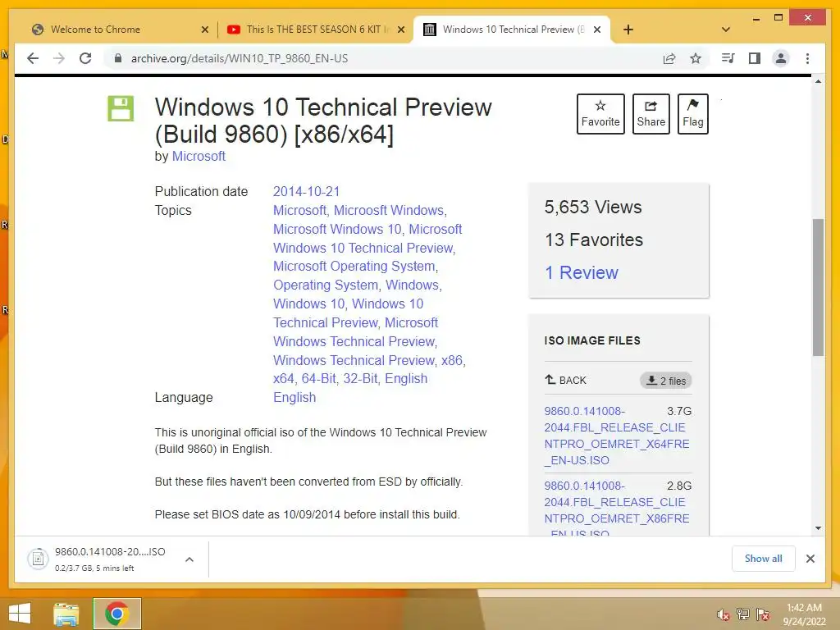The height and width of the screenshot is (630, 840).
Task: Open Microsoft Operating System topic
Action: pos(354,267)
